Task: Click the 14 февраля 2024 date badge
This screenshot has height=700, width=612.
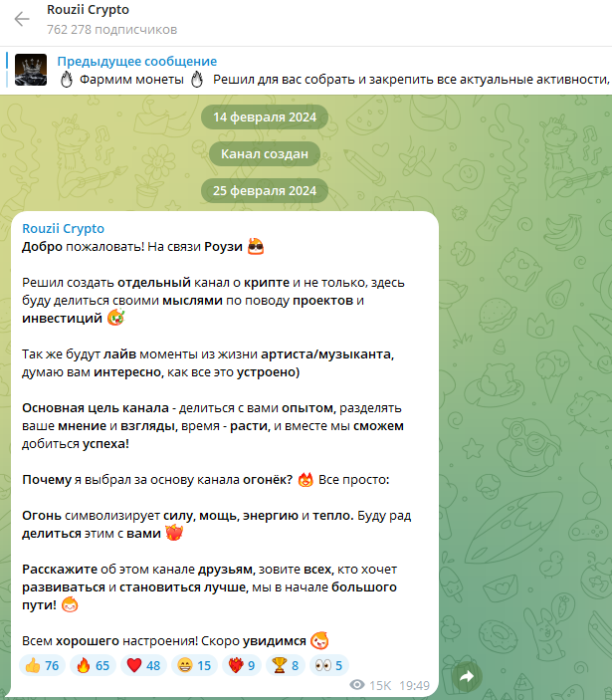Action: [x=265, y=117]
